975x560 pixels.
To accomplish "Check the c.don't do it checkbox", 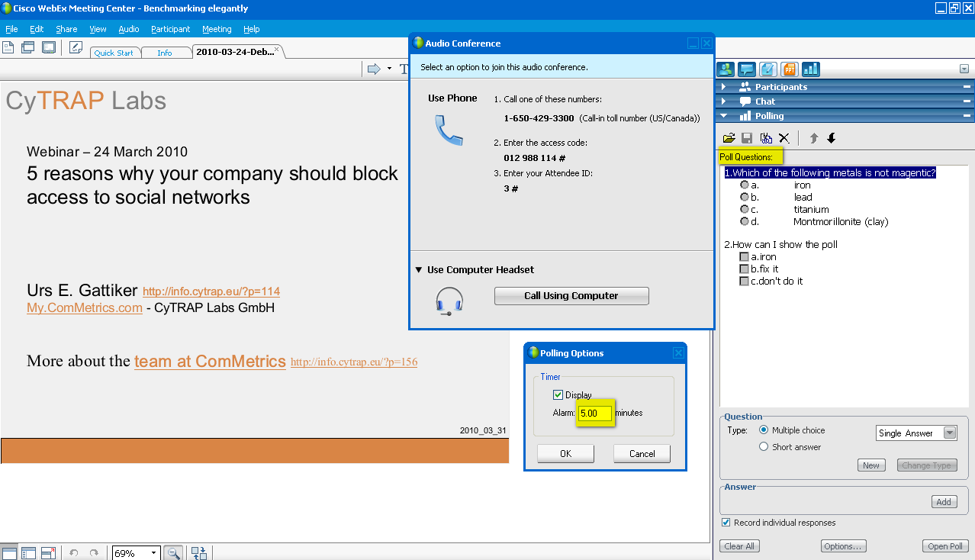I will [745, 281].
